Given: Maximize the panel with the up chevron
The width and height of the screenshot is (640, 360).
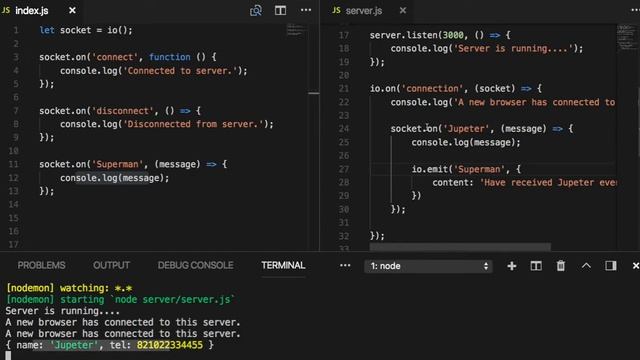Looking at the screenshot, I should 586,266.
